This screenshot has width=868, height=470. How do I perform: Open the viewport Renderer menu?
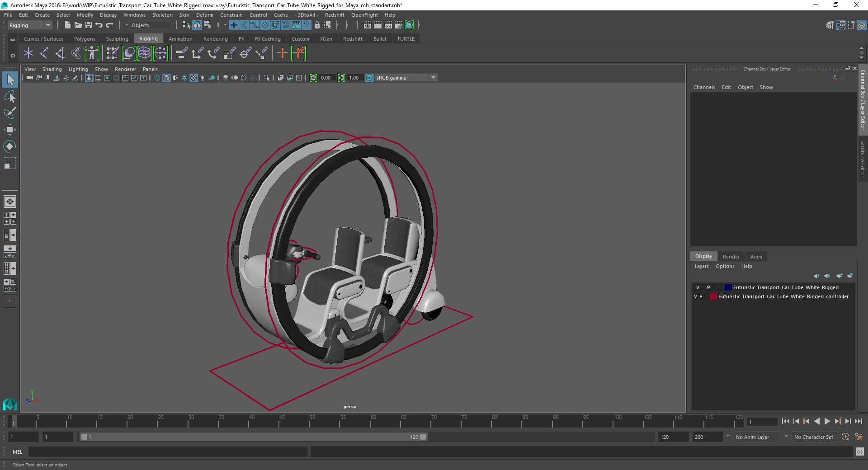125,69
